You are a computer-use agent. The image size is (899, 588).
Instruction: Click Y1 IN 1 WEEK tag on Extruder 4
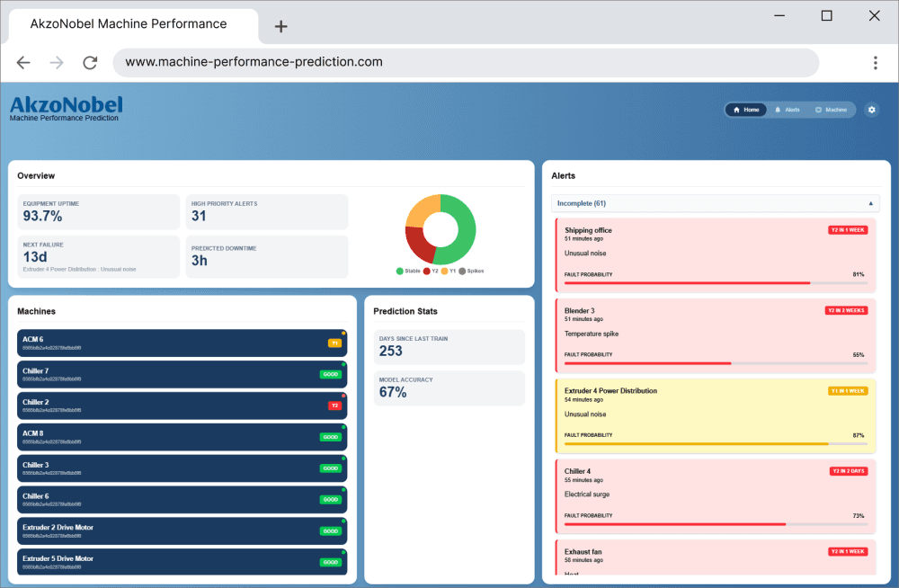click(x=848, y=391)
